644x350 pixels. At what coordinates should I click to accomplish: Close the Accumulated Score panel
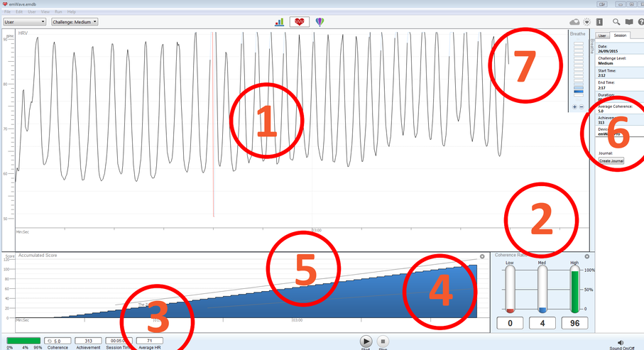coord(482,256)
